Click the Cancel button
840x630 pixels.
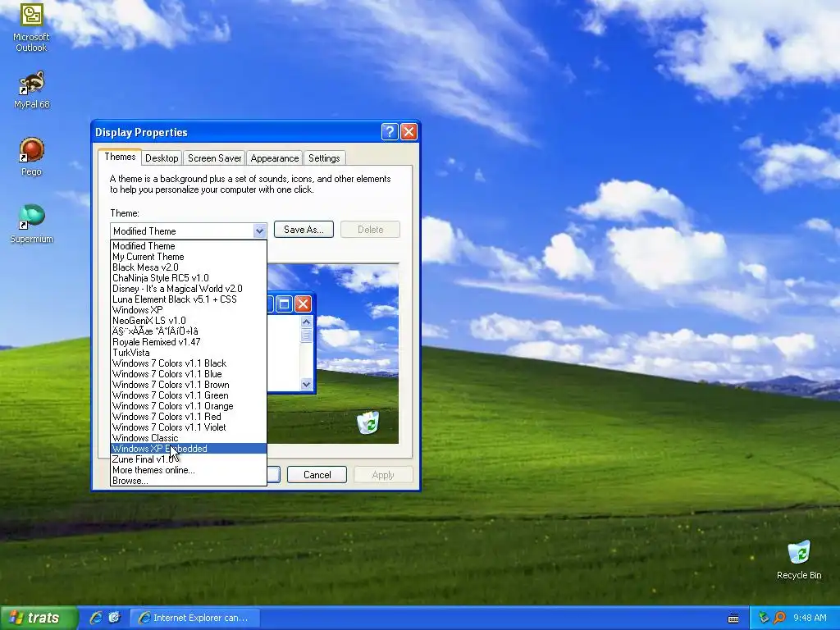[317, 475]
